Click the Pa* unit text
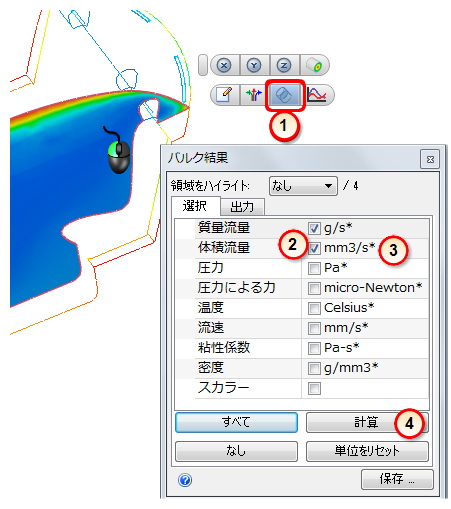The image size is (451, 509). (x=336, y=268)
